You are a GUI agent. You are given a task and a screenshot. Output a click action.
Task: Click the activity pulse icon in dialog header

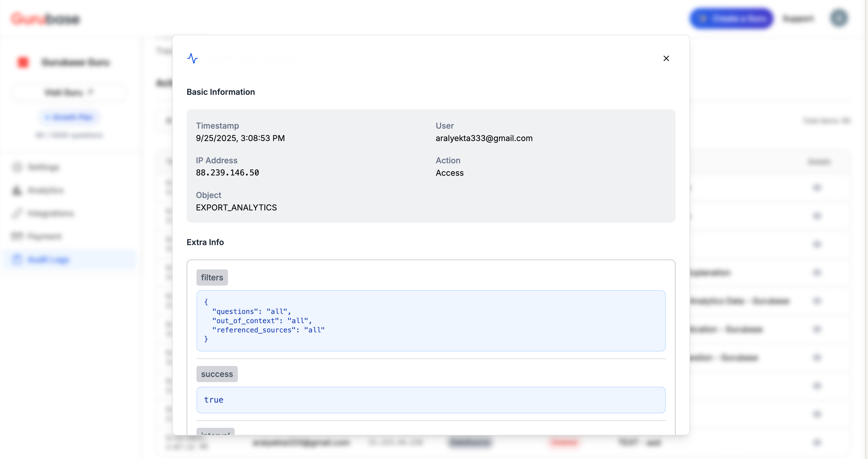pos(192,58)
